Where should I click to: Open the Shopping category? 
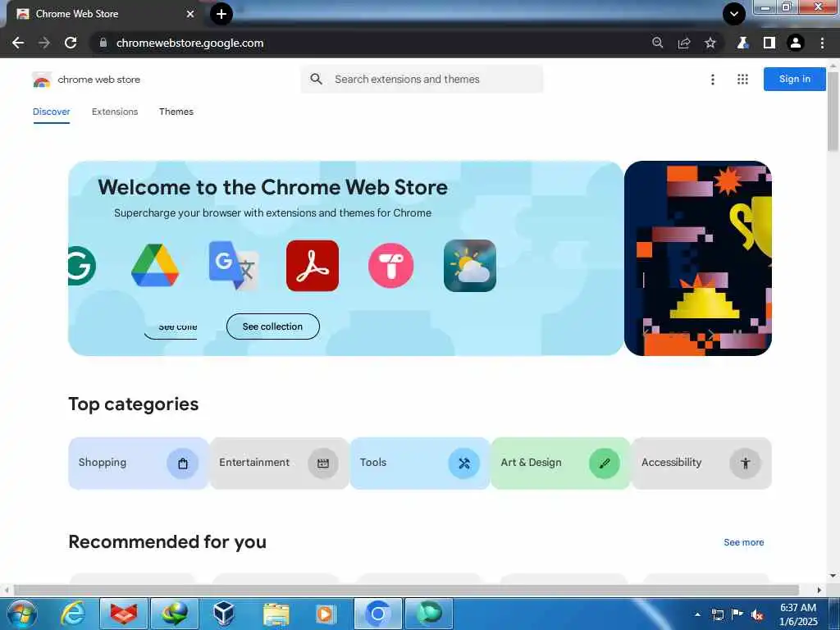(138, 463)
